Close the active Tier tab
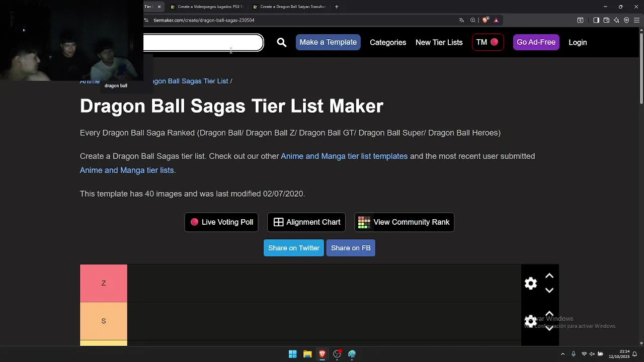The image size is (644, 362). pyautogui.click(x=159, y=7)
